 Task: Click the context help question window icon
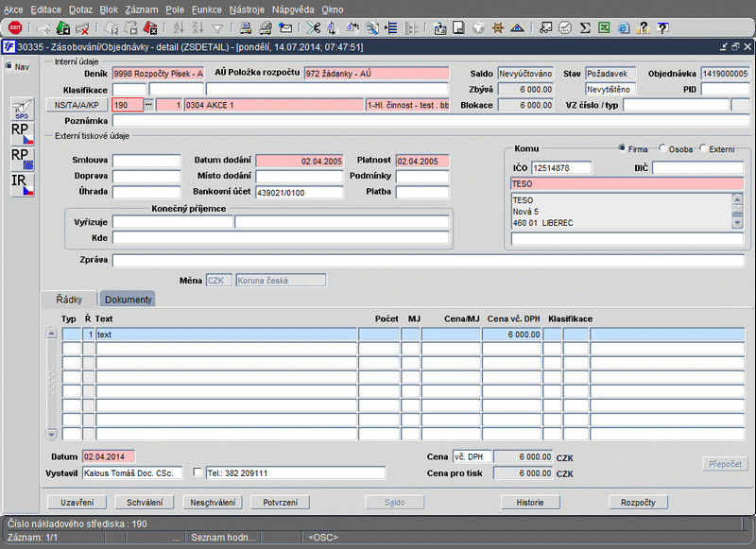point(663,28)
